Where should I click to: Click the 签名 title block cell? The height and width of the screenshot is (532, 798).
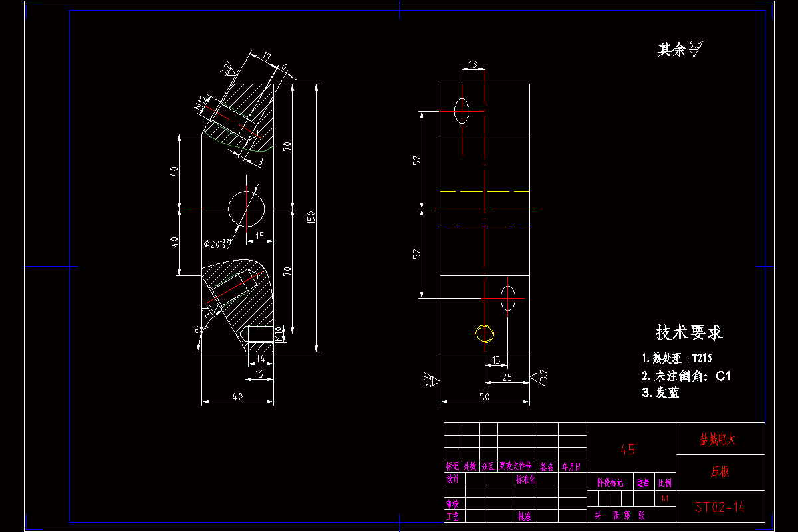coord(547,467)
